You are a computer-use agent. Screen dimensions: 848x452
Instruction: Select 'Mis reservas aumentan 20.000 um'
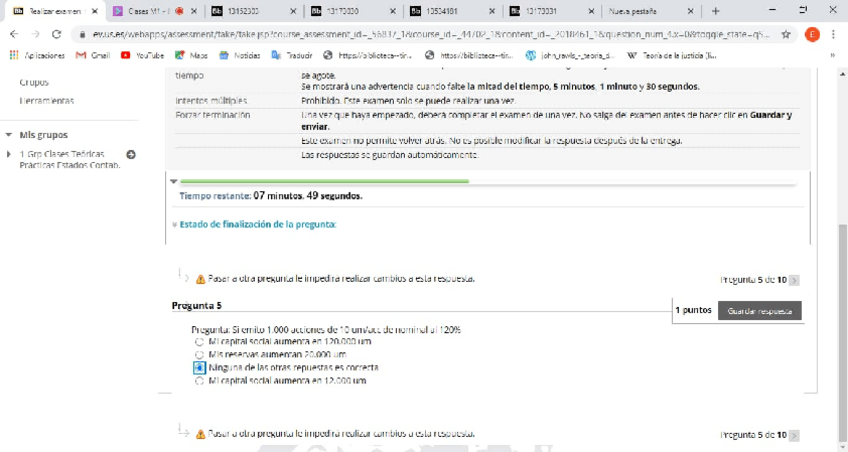[199, 355]
